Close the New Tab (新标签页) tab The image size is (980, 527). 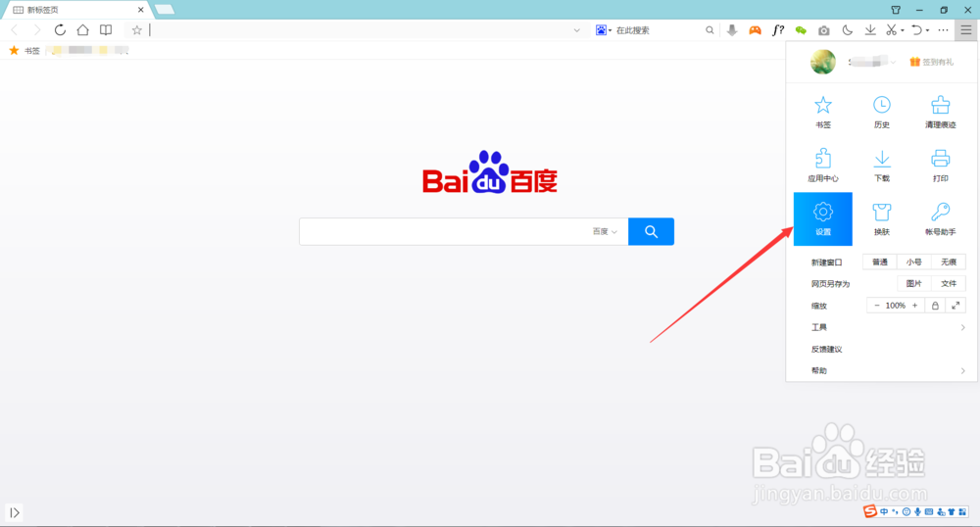(140, 10)
